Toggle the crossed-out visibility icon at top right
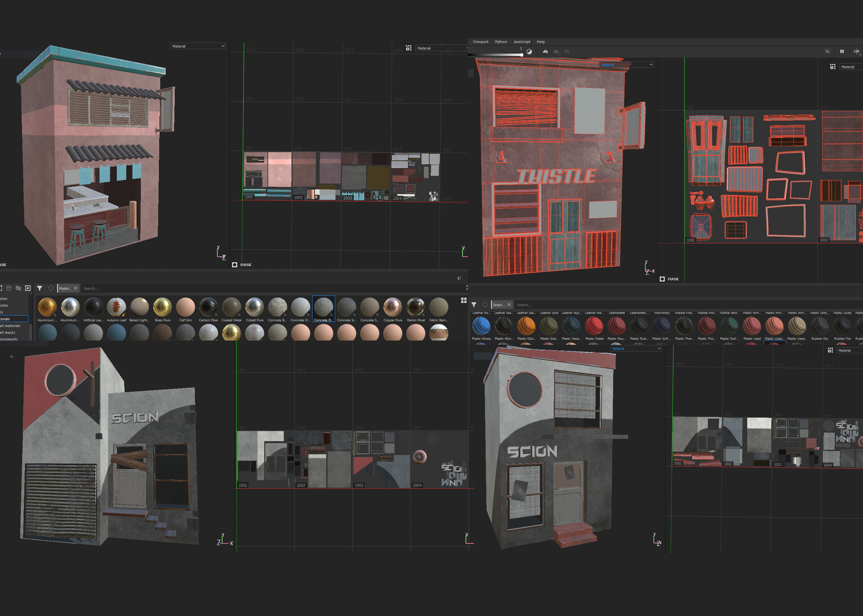Screen dimensions: 863x616 click(x=827, y=51)
